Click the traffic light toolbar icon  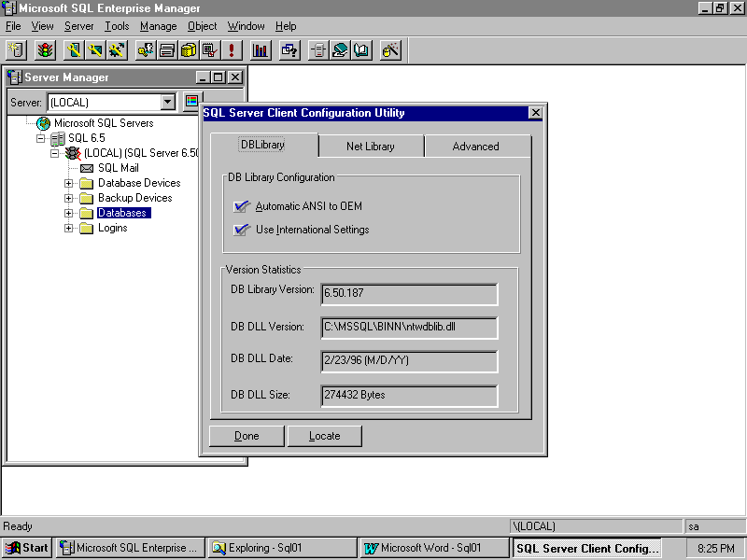point(44,49)
